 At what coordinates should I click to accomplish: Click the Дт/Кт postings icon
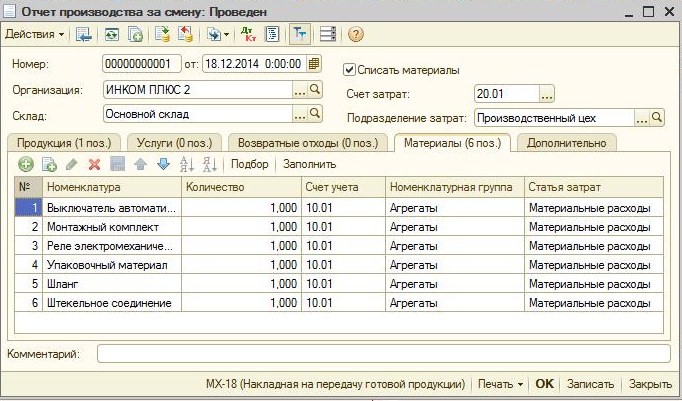pyautogui.click(x=248, y=34)
